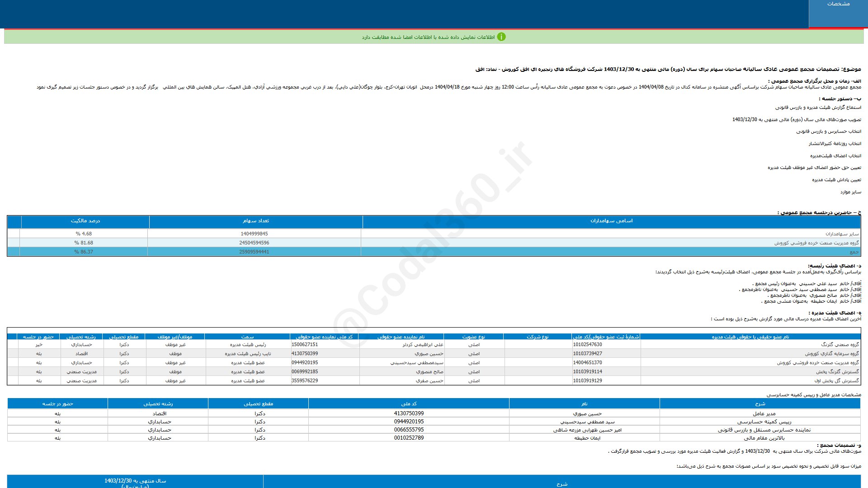Select total ownership 86.37 %
The width and height of the screenshot is (868, 488).
click(x=84, y=252)
